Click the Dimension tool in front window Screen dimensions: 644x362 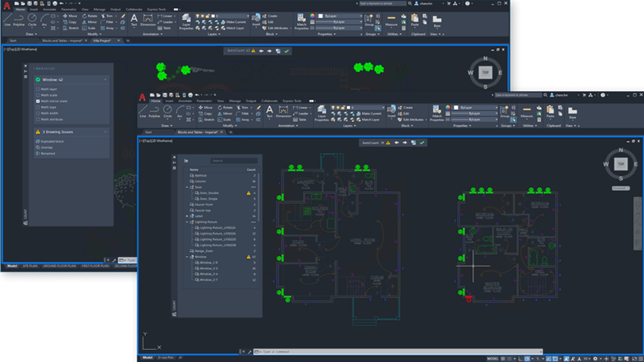coord(284,112)
